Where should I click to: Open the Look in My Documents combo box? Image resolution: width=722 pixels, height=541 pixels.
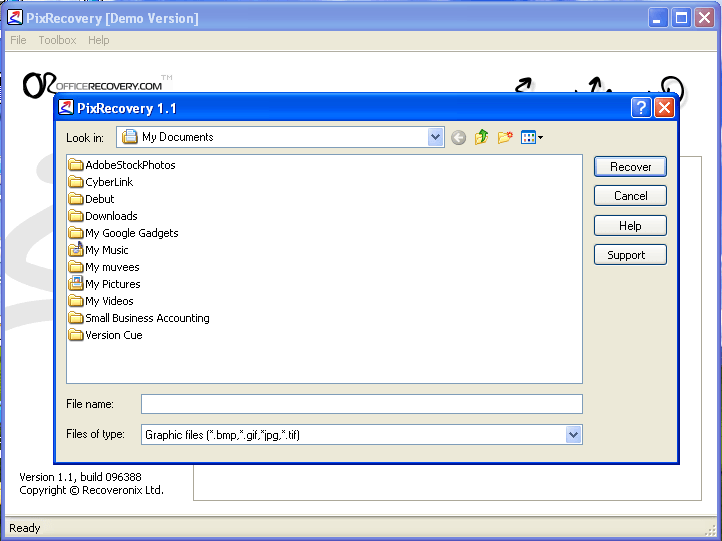tap(280, 137)
